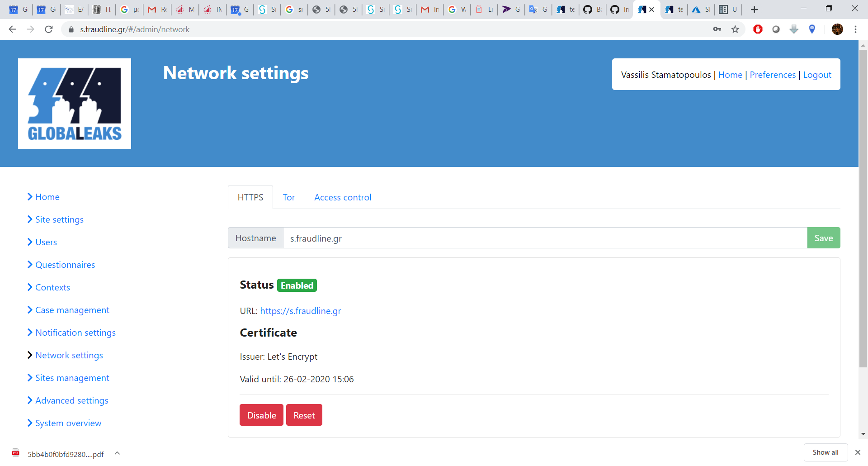Click the Hostname input field
Viewport: 868px width, 466px height.
[x=545, y=238]
